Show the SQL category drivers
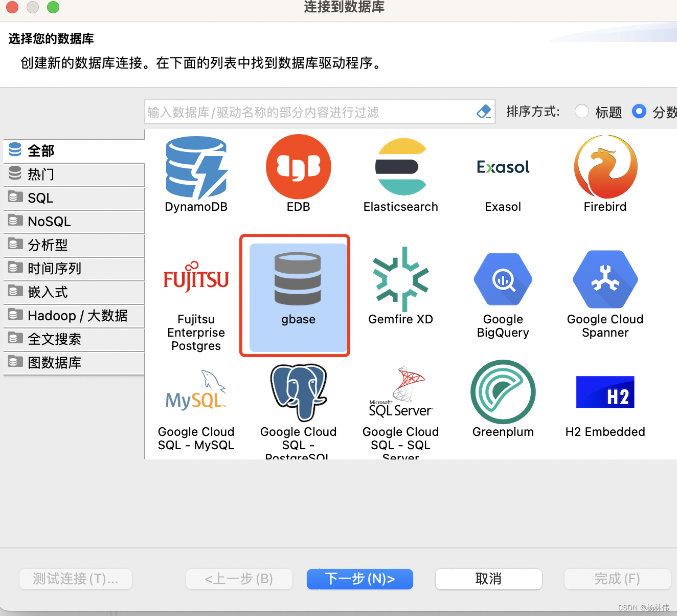Viewport: 677px width, 616px height. (74, 198)
